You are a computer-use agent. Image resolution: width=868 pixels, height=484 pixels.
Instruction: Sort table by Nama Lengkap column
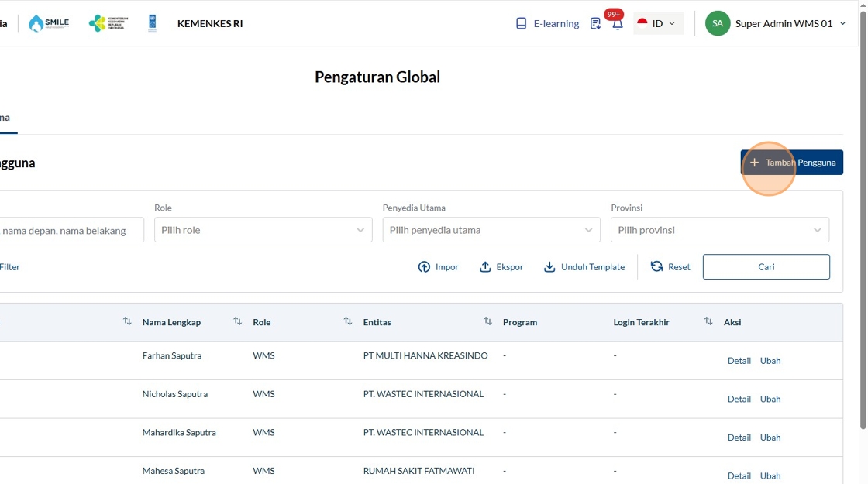(x=237, y=321)
